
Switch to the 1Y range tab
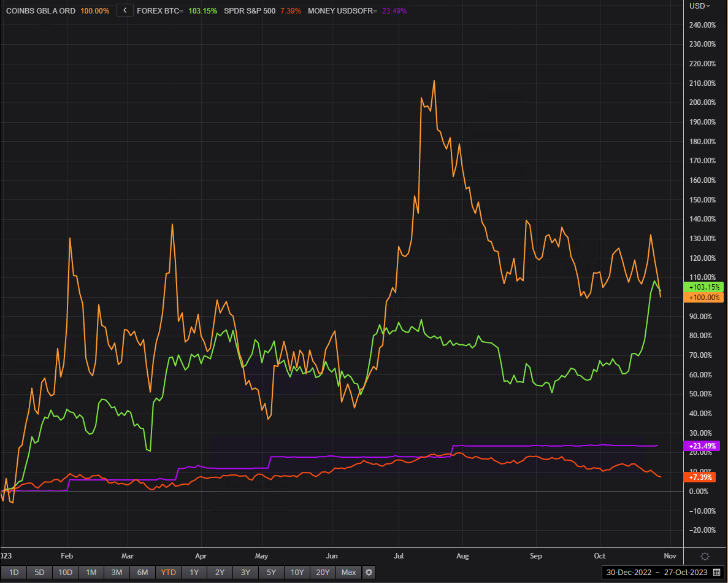pos(194,572)
